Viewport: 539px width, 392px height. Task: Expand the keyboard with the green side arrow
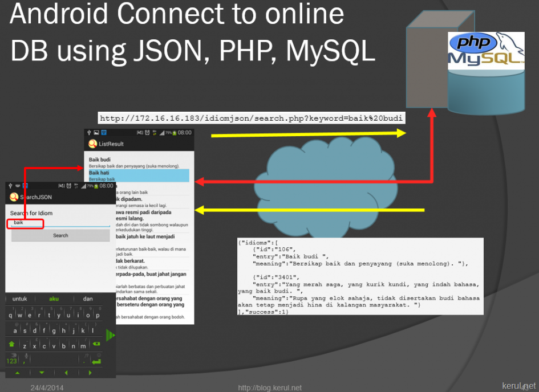pos(110,335)
